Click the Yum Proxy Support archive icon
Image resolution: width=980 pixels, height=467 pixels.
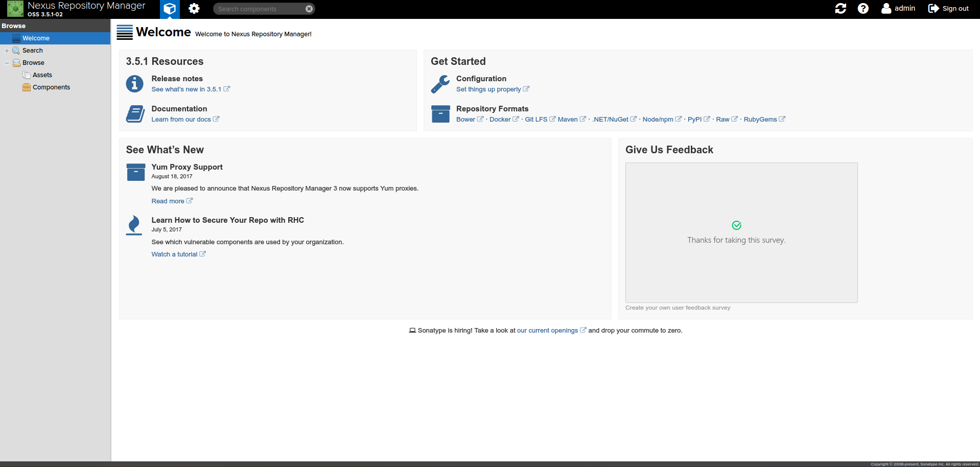(136, 172)
